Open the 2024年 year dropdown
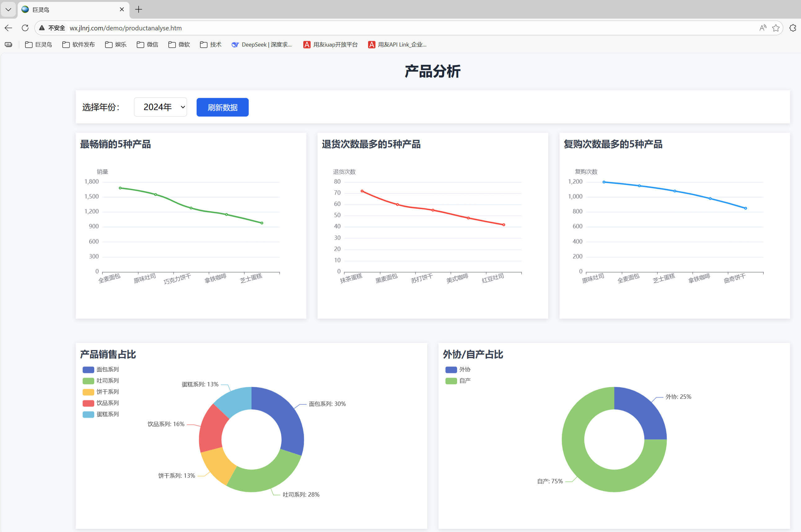 coord(160,107)
